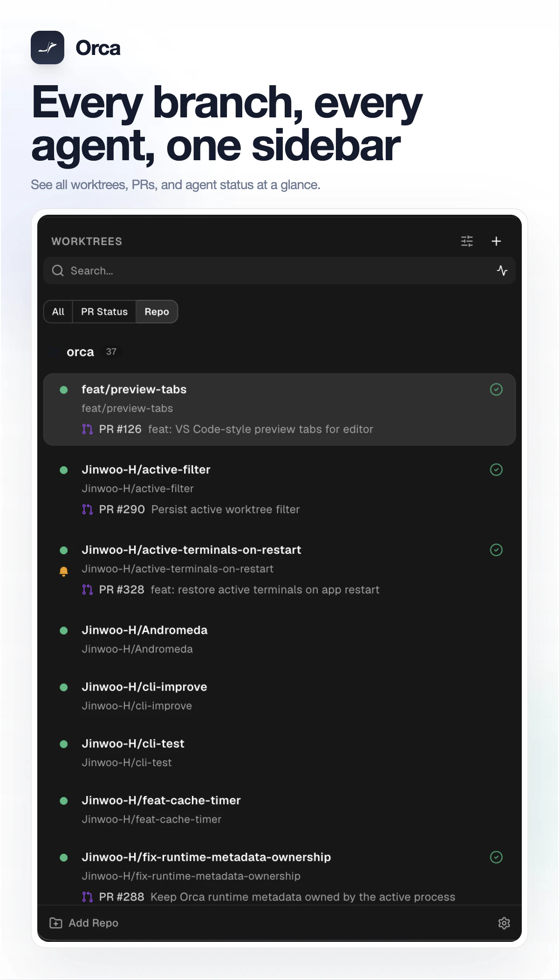Click the Jinwoo-H/feat-cache-timer branch subtitle

151,819
